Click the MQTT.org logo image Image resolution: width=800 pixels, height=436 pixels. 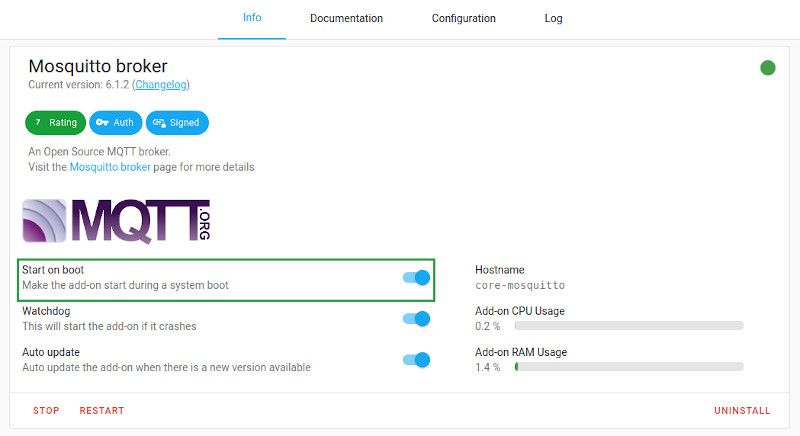[117, 221]
